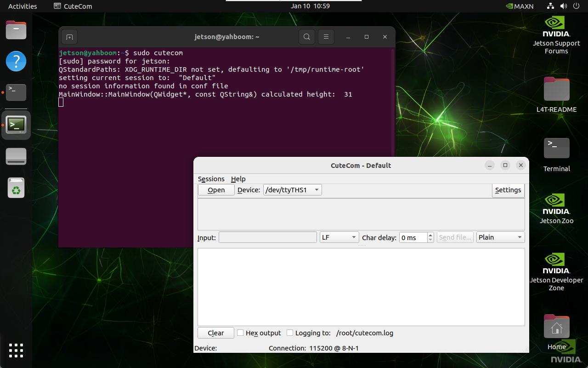This screenshot has height=368, width=588.
Task: Select the Home folder on the desktop
Action: [556, 332]
